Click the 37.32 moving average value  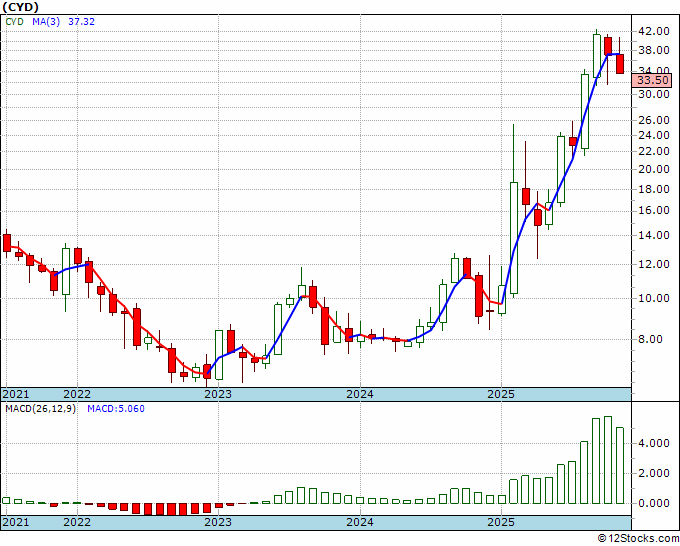click(81, 22)
